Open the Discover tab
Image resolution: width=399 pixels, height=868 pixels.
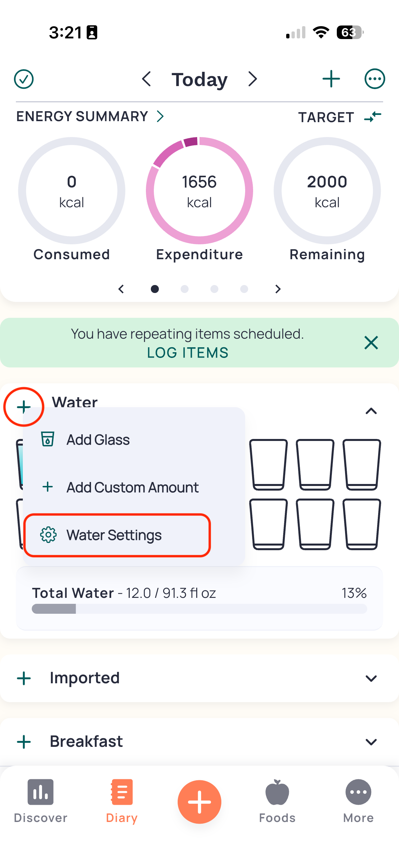click(40, 801)
